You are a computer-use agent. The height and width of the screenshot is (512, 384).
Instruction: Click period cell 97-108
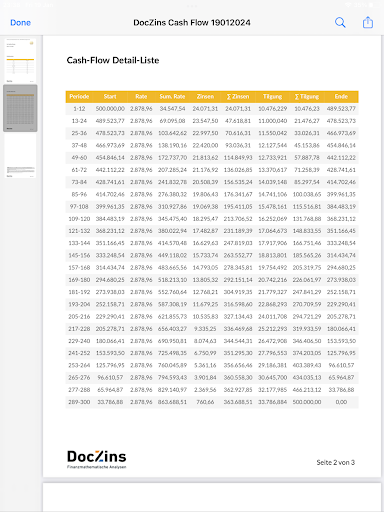(x=79, y=207)
